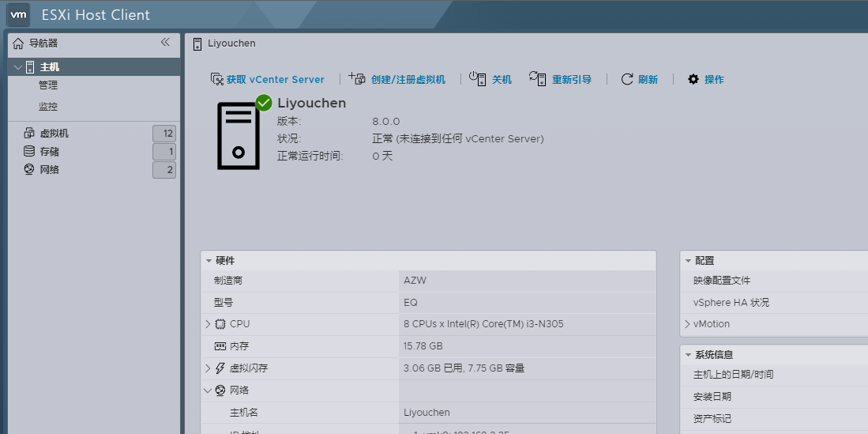Collapse the 硬件 panel
Screen dimensions: 868x434
(x=209, y=261)
